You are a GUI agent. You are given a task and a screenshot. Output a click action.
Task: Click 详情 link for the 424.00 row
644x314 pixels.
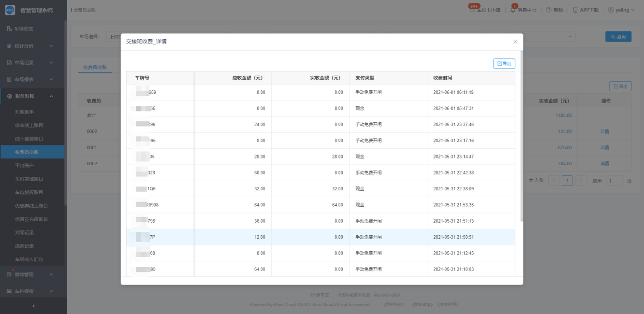(x=604, y=131)
